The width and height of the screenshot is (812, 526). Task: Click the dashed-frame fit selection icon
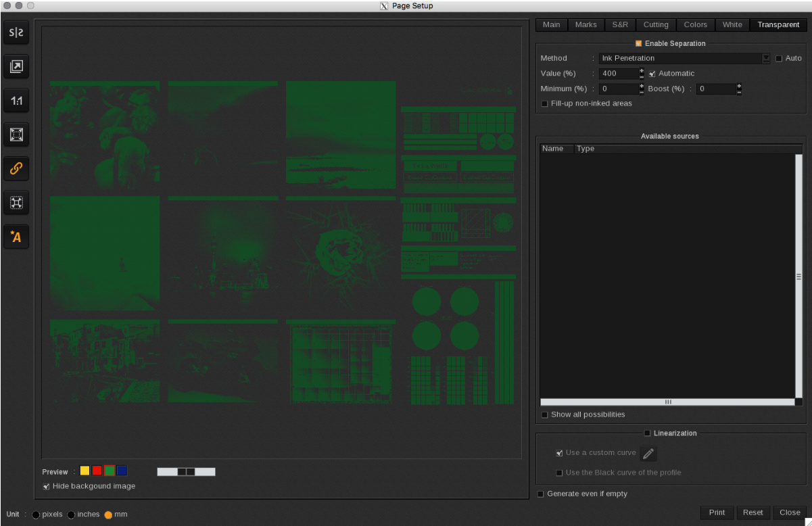tap(16, 202)
